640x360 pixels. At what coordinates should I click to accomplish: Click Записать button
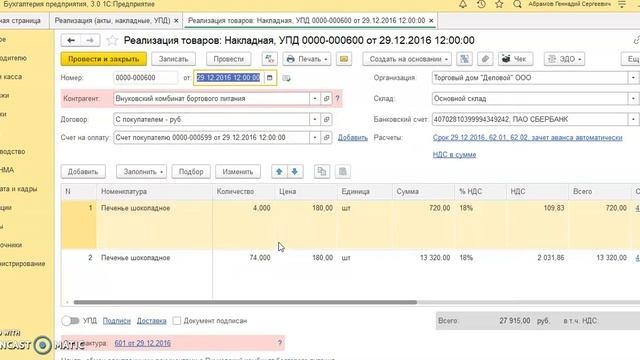point(173,59)
